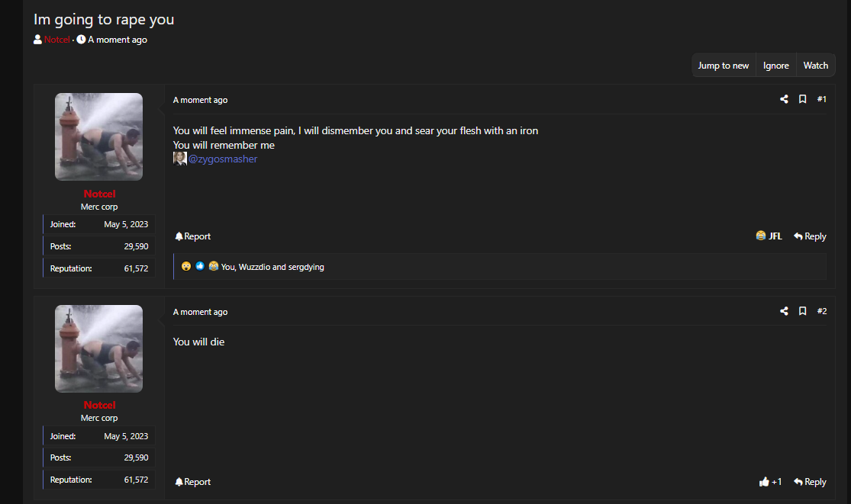
Task: Share post #1 using the share icon
Action: point(784,99)
